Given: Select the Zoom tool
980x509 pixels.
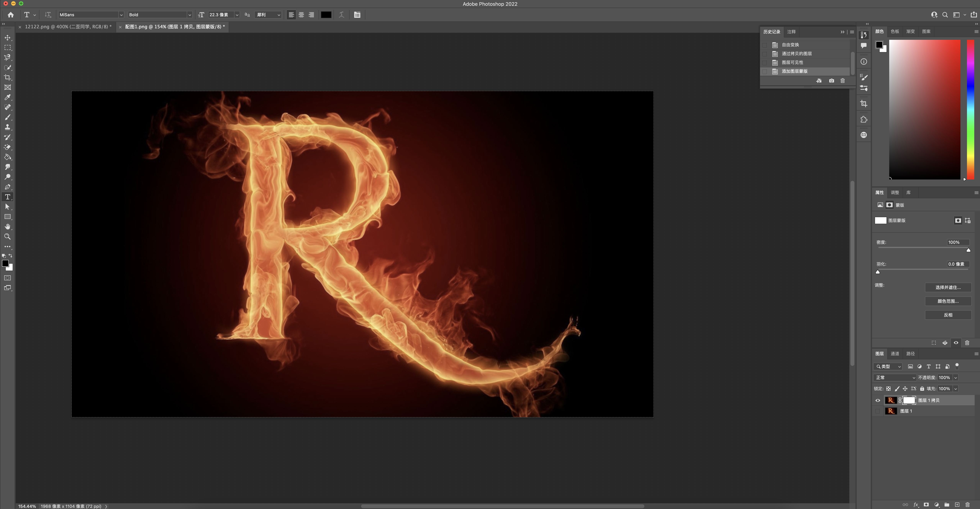Looking at the screenshot, I should pyautogui.click(x=8, y=237).
